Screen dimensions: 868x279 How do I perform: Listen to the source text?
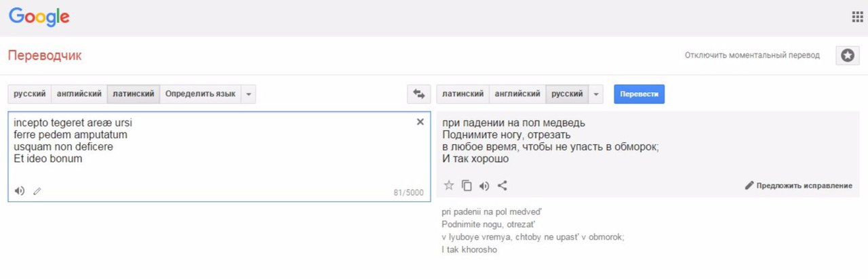tap(20, 191)
